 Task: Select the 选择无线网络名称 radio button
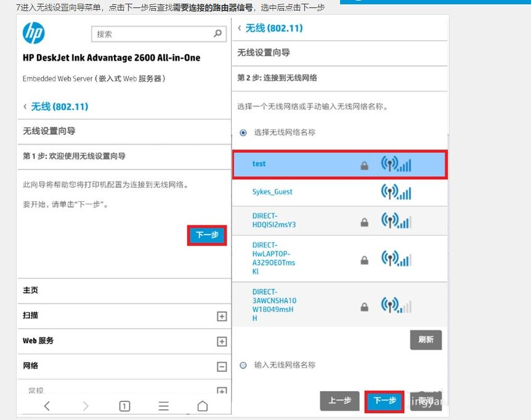[x=243, y=132]
